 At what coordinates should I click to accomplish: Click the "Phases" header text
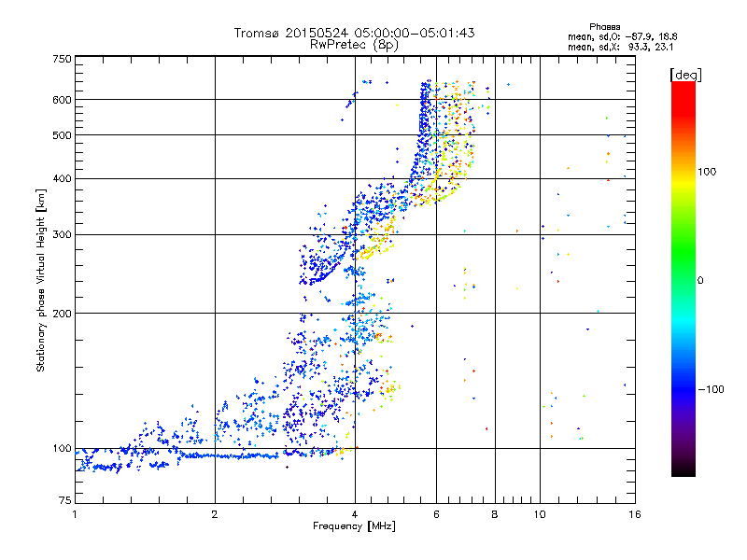point(604,27)
